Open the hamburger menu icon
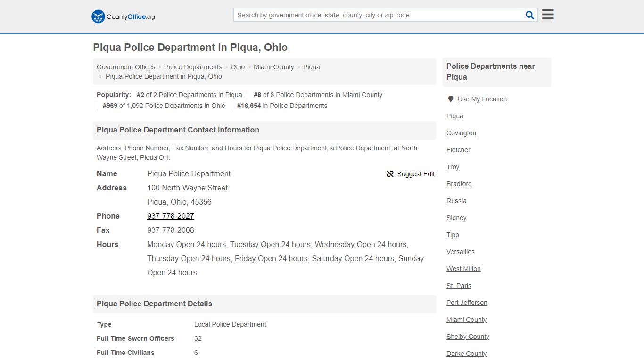Screen dimensions: 644x362 (x=548, y=15)
